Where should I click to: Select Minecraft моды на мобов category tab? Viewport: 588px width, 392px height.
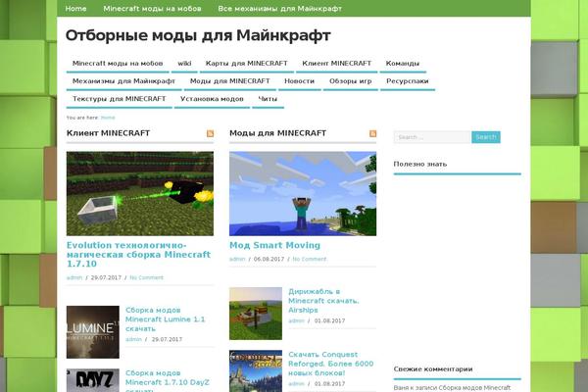tap(118, 64)
